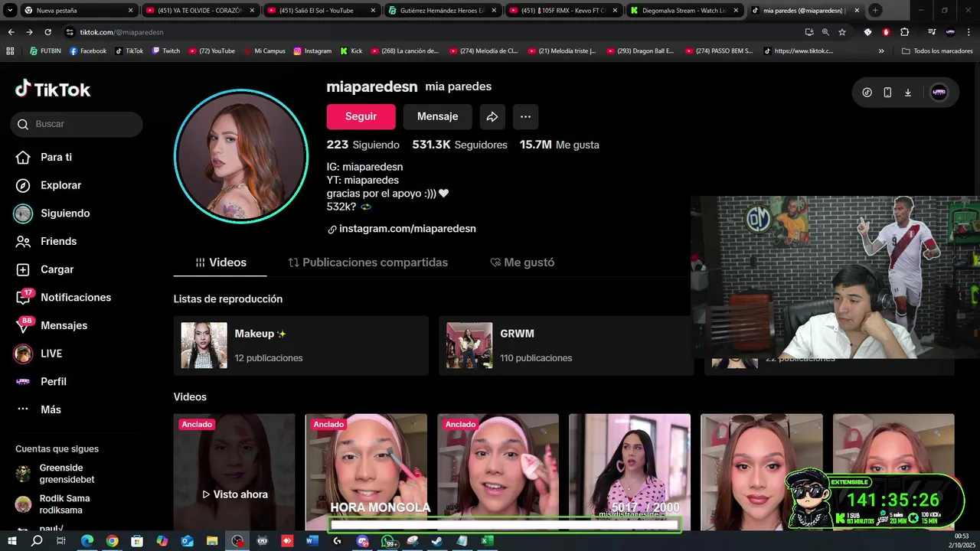Open the Chrome extensions puzzle icon
The width and height of the screenshot is (980, 551).
pos(904,32)
